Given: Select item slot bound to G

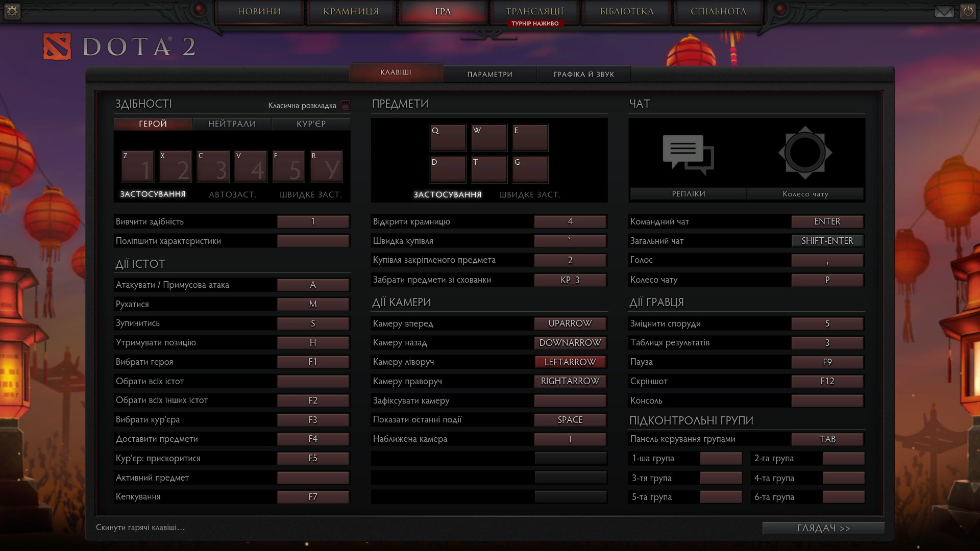Looking at the screenshot, I should [530, 169].
